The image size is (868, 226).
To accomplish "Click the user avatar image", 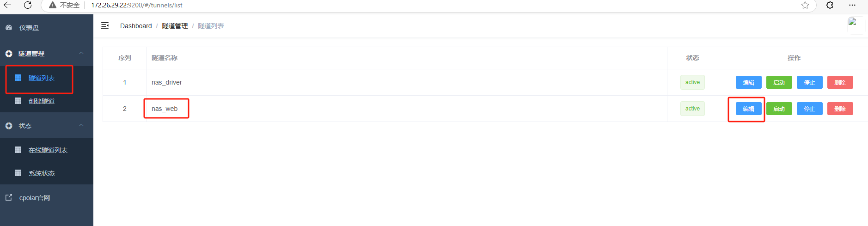I will (x=856, y=25).
